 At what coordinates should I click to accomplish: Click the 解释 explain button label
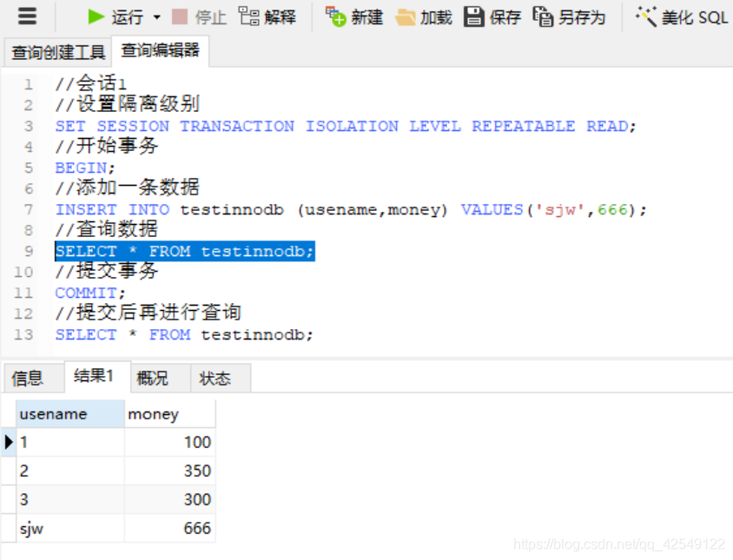click(x=280, y=17)
